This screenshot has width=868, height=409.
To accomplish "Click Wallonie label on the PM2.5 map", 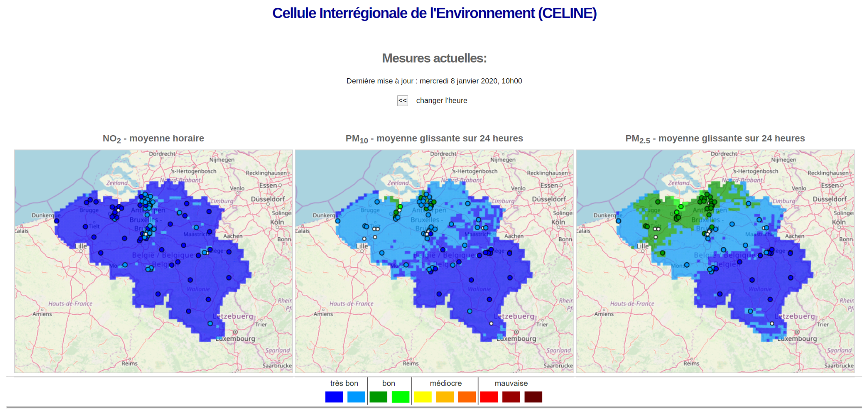I will coord(760,289).
